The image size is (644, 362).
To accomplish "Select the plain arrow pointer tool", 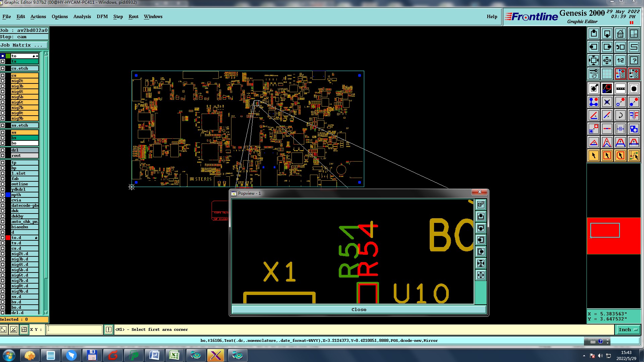I will click(x=594, y=156).
